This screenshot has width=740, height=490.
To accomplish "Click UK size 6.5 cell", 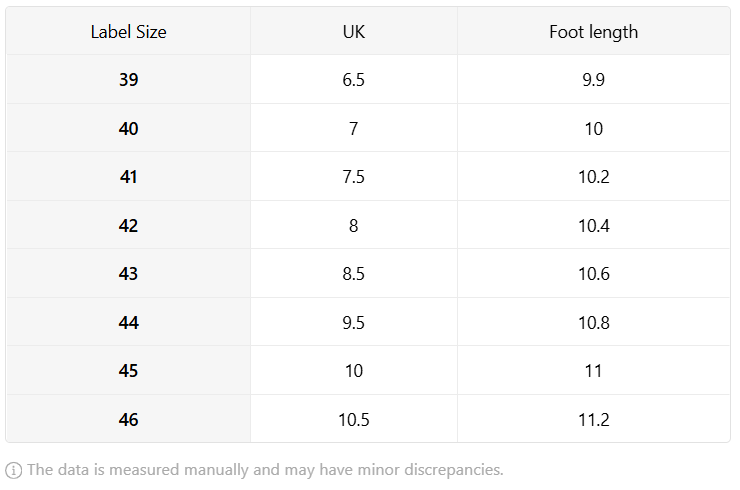I will [353, 79].
